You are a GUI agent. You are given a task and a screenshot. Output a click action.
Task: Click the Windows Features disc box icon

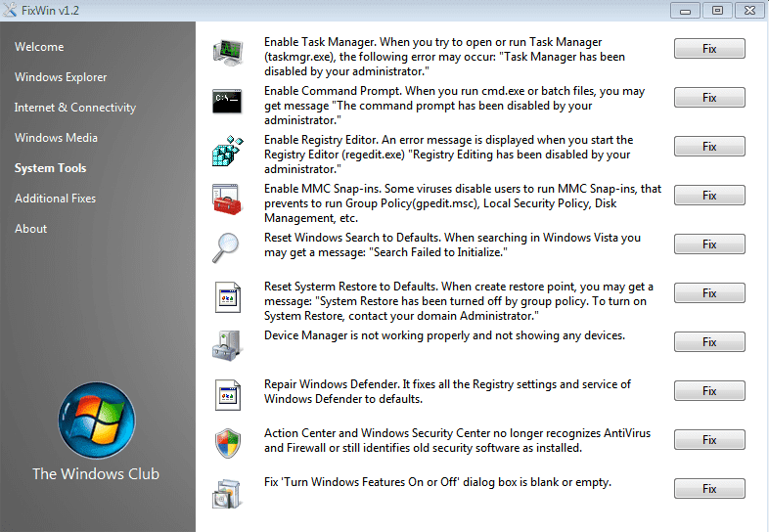pos(227,493)
